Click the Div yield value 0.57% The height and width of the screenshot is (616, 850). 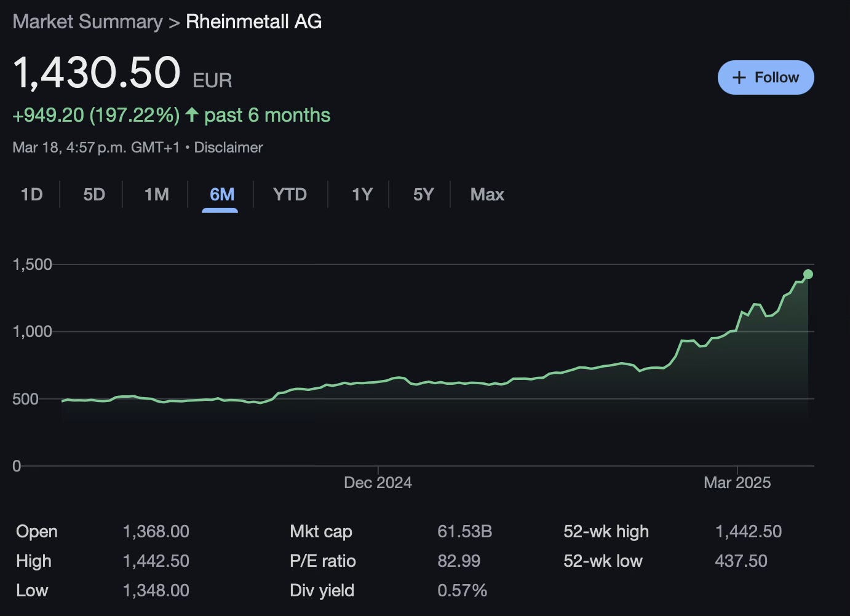coord(462,591)
